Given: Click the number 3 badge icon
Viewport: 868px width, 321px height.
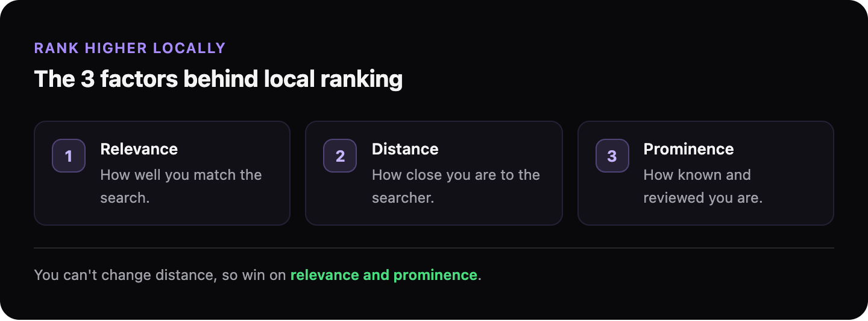Looking at the screenshot, I should [612, 156].
